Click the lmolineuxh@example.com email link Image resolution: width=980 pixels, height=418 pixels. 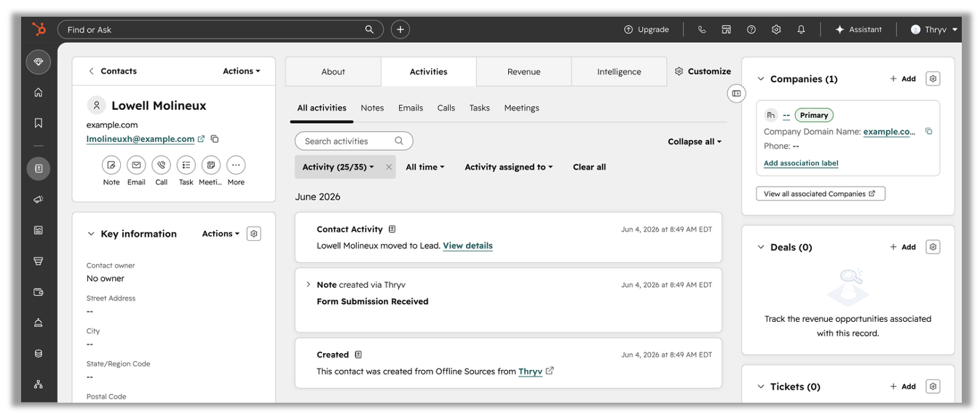point(141,139)
